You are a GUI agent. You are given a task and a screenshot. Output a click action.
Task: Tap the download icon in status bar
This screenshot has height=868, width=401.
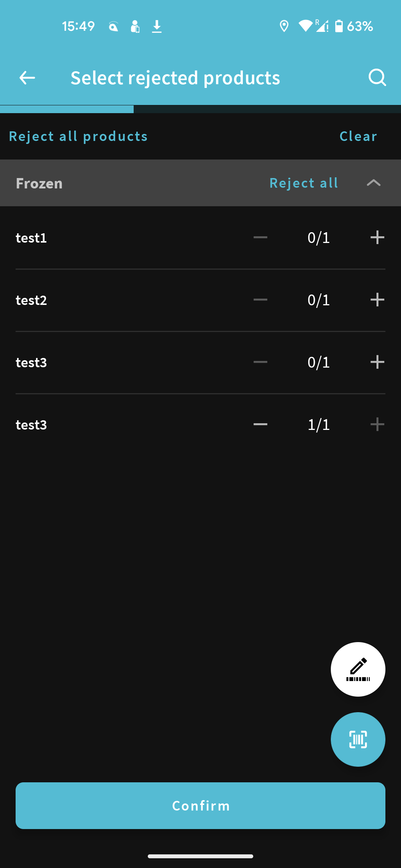pyautogui.click(x=157, y=26)
